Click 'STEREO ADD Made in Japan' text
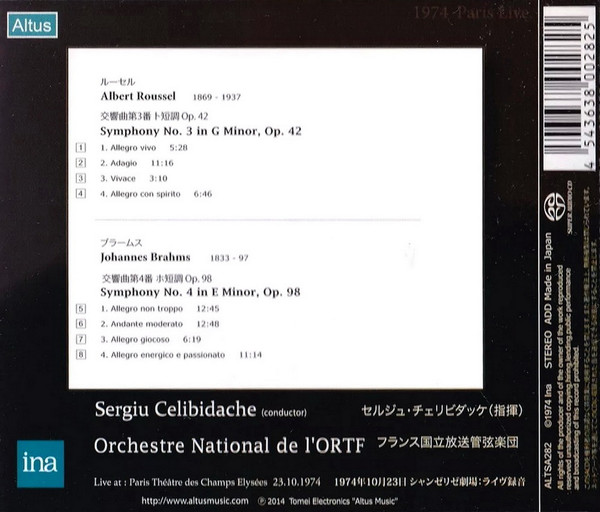This screenshot has width=600, height=512. 548,301
